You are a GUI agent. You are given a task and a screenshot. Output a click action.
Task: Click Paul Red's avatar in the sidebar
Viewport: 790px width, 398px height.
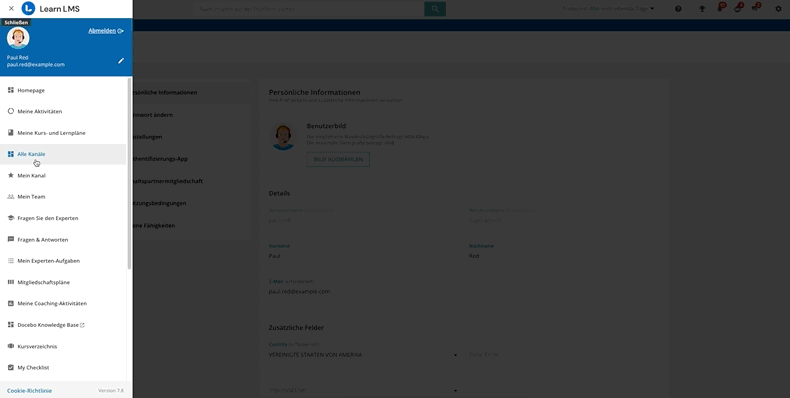[x=18, y=38]
